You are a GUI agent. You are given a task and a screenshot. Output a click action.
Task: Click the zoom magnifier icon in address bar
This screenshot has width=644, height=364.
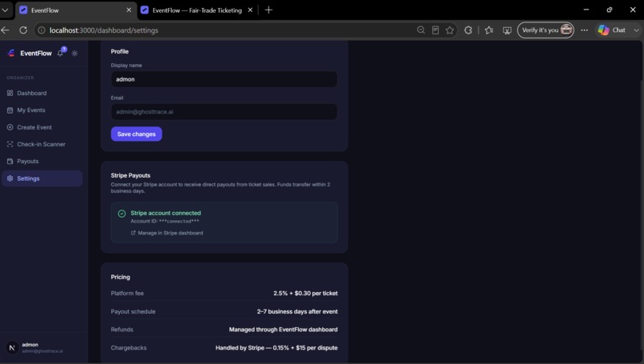tap(421, 30)
